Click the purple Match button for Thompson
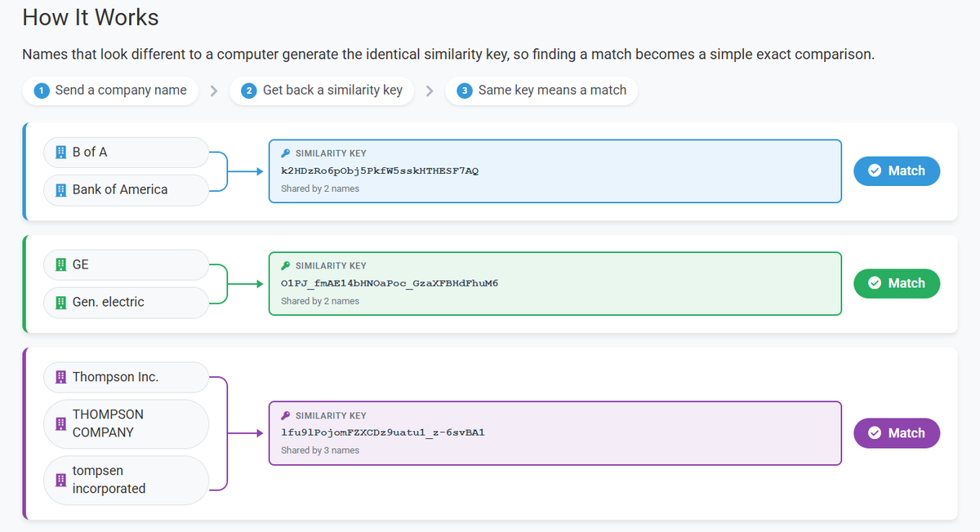Image resolution: width=980 pixels, height=532 pixels. (x=897, y=433)
